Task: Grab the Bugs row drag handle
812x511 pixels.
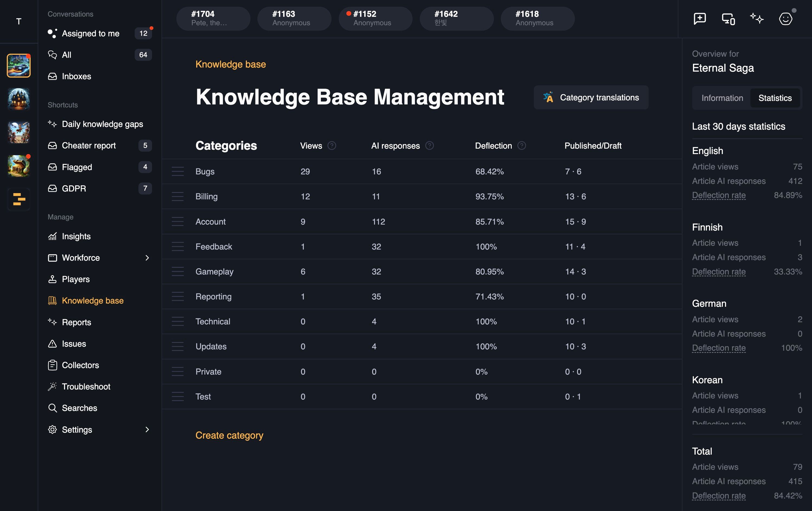Action: click(x=178, y=171)
